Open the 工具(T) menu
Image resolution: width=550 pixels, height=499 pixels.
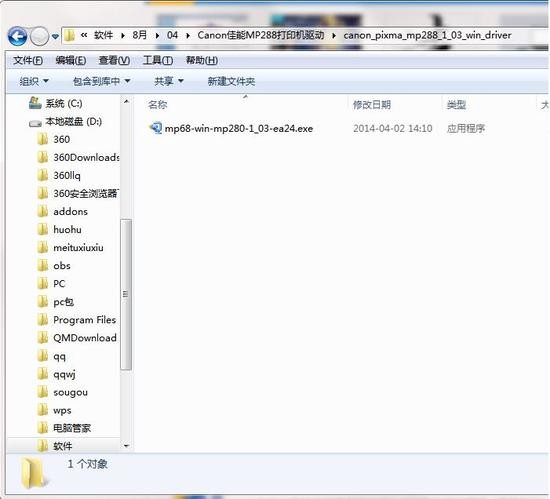click(x=157, y=60)
